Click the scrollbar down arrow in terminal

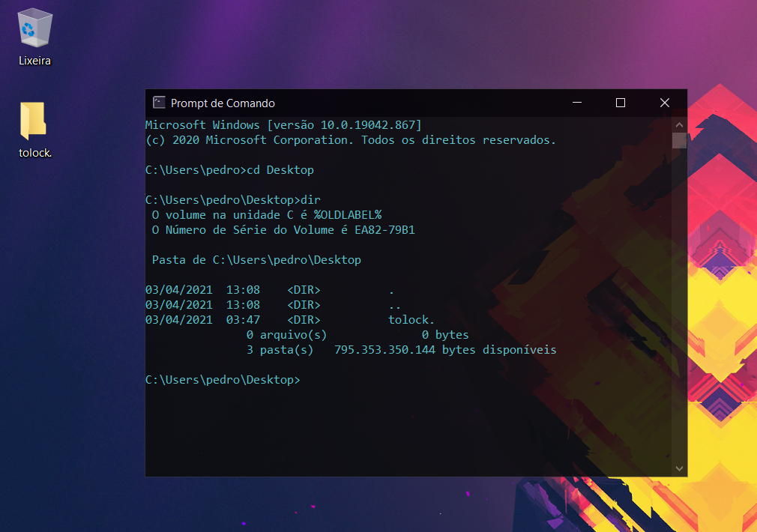[679, 468]
